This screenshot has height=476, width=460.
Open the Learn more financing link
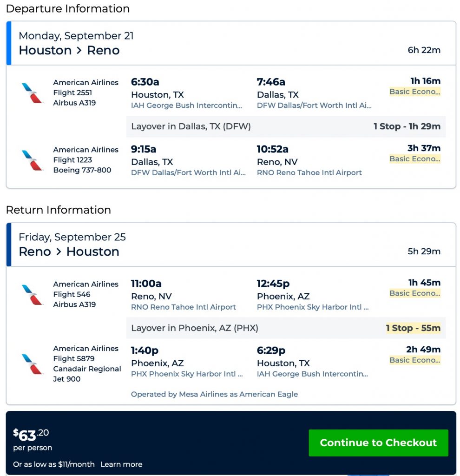(x=121, y=464)
